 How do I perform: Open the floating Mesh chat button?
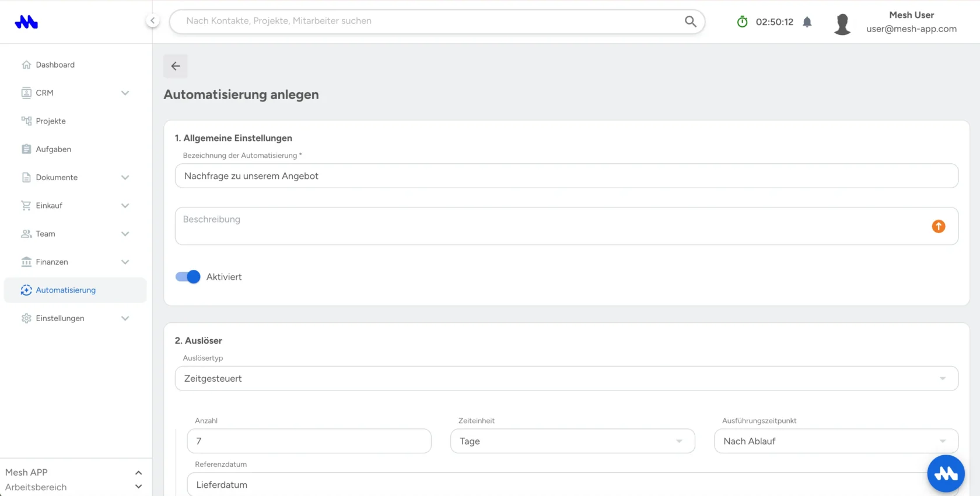point(946,474)
